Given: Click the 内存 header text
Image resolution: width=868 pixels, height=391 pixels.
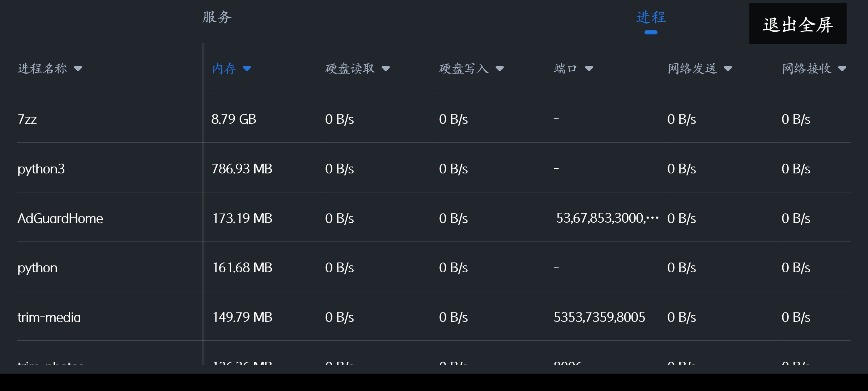Looking at the screenshot, I should coord(224,68).
